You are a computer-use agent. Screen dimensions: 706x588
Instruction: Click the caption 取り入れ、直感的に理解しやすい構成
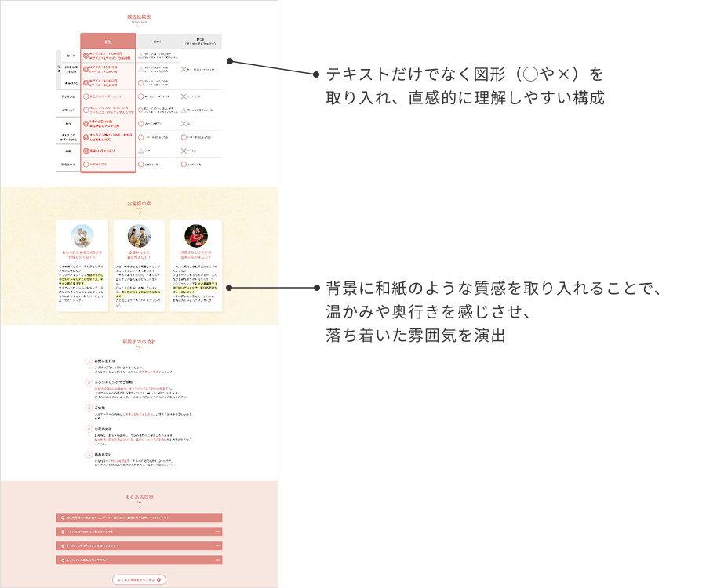tap(465, 98)
